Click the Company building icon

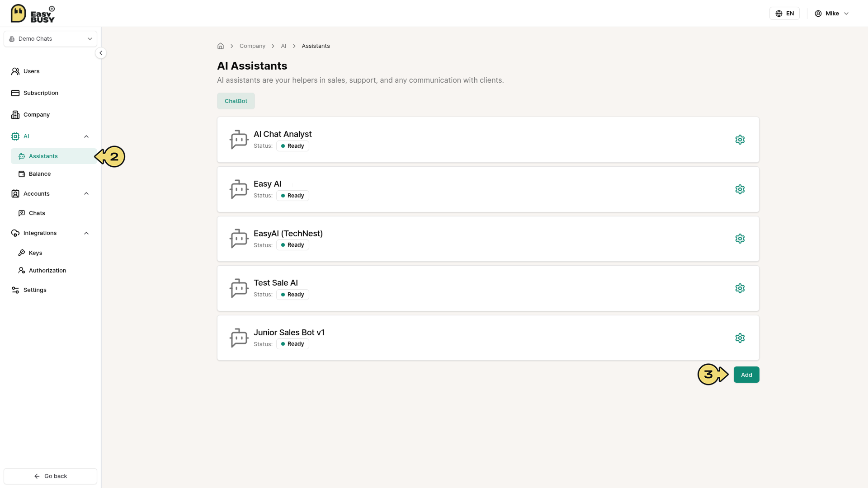click(15, 115)
